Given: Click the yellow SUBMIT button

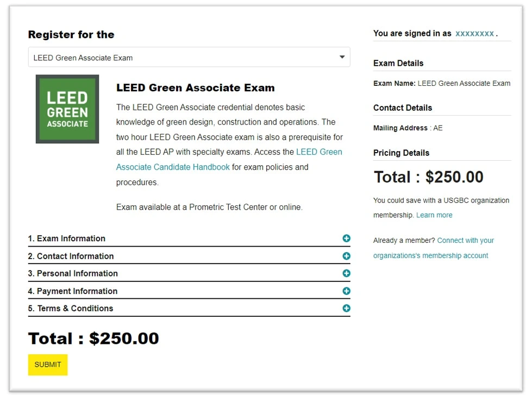Looking at the screenshot, I should [x=48, y=365].
